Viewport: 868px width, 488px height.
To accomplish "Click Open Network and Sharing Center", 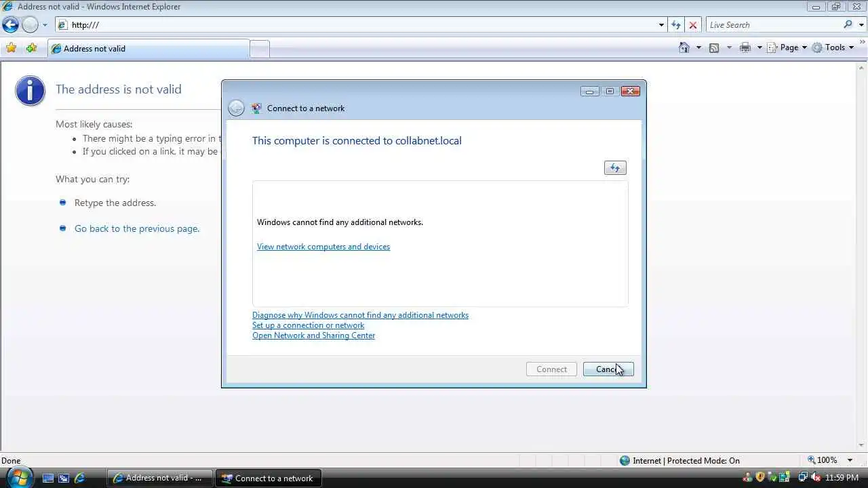I will coord(313,335).
